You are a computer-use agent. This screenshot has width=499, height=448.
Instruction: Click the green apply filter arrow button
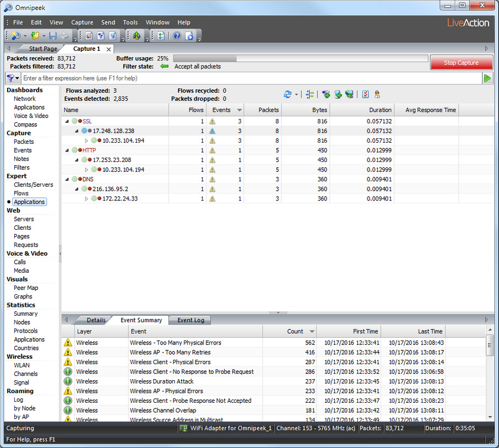click(487, 78)
